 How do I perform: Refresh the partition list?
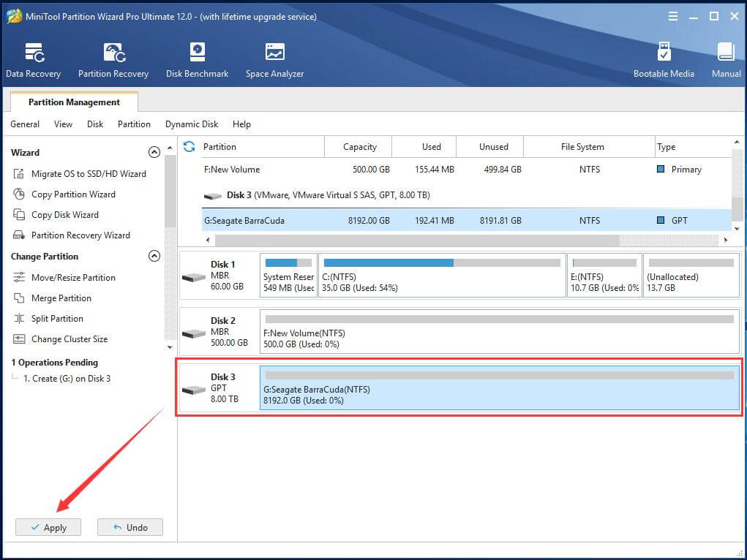(x=189, y=147)
